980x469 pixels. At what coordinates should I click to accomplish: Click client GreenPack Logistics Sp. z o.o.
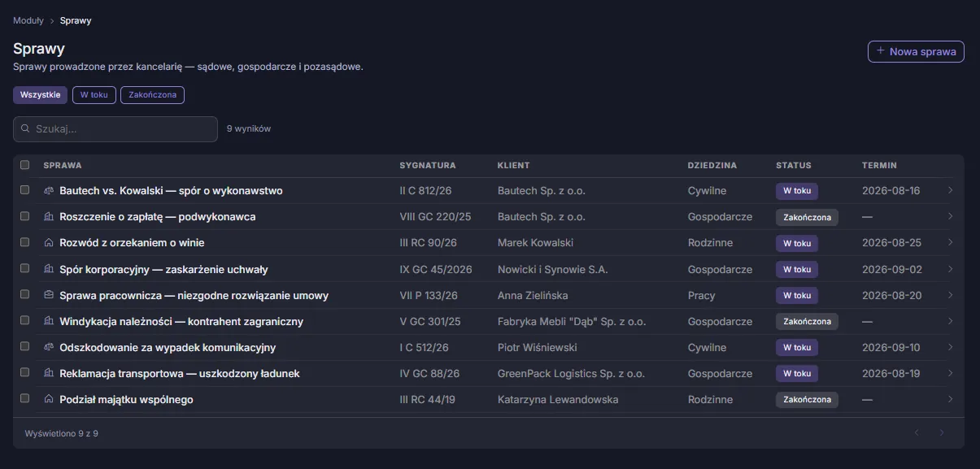point(571,373)
